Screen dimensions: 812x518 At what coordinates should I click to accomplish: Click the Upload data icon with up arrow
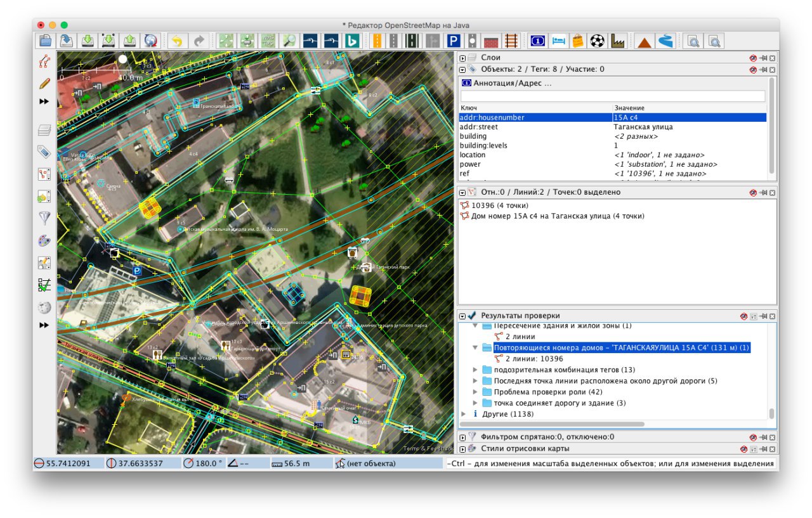tap(130, 41)
